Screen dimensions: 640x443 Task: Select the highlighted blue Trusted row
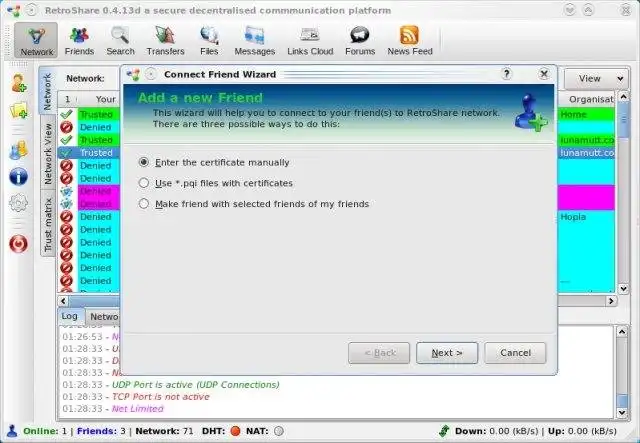89,153
